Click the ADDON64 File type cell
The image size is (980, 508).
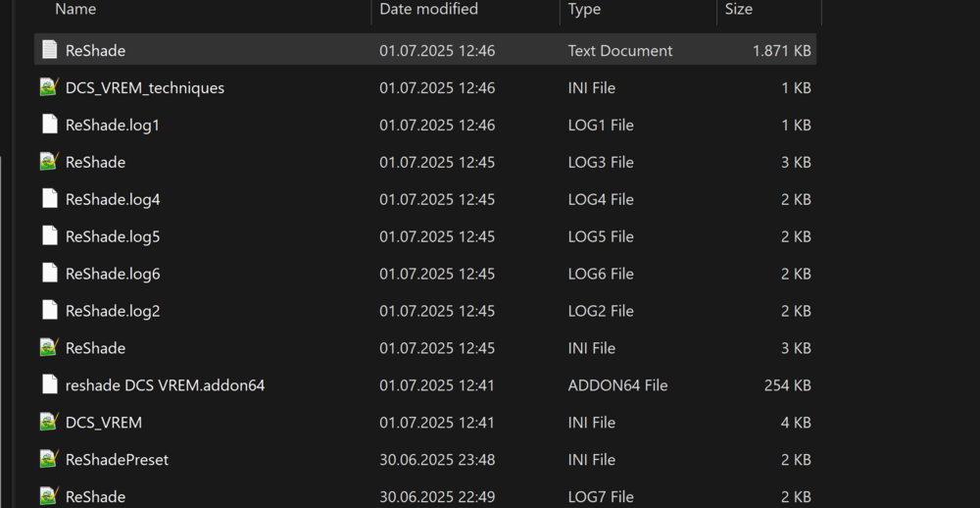[617, 385]
